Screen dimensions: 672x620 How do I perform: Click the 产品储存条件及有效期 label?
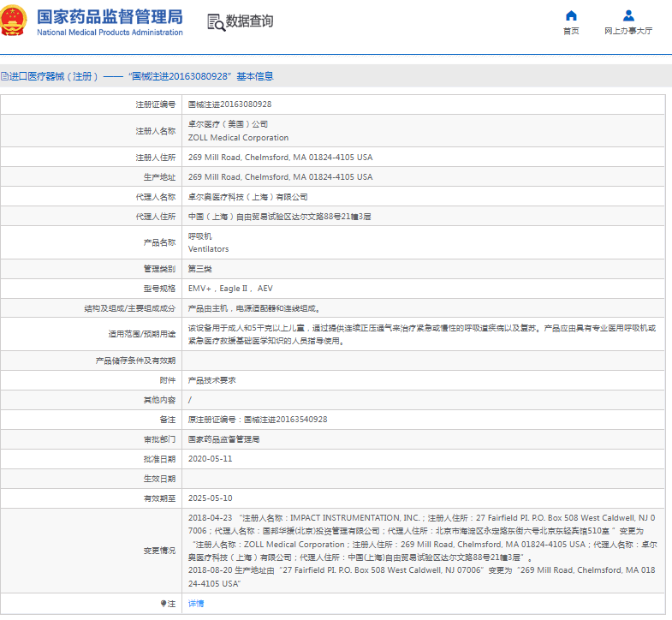(x=135, y=361)
